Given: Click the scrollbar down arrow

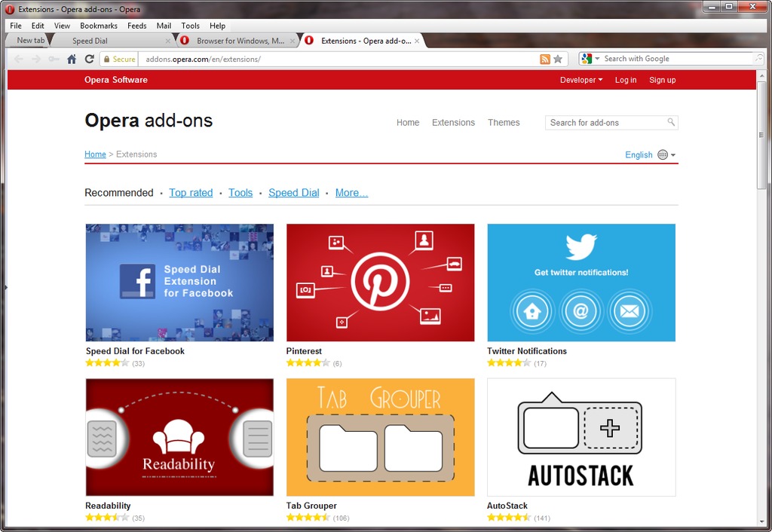Looking at the screenshot, I should (761, 521).
